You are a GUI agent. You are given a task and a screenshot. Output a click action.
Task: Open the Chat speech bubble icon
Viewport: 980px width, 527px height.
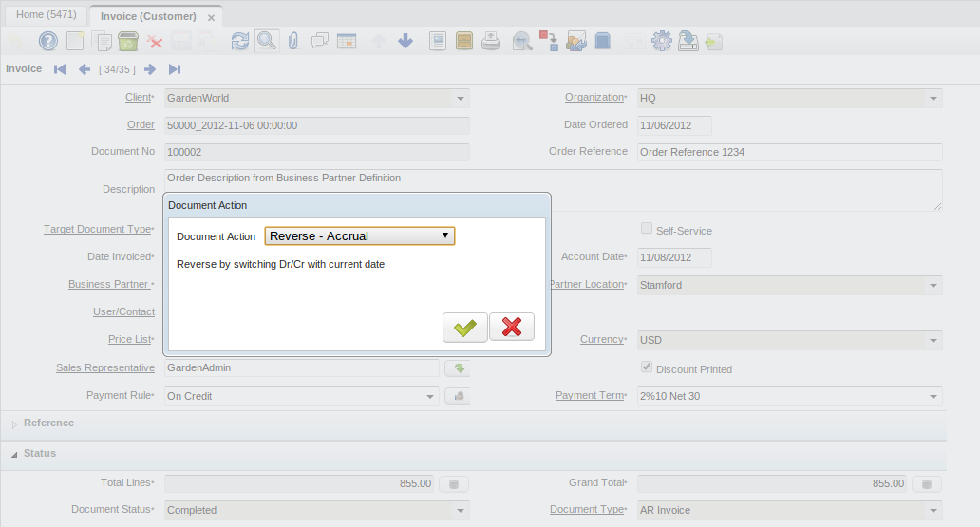coord(320,41)
